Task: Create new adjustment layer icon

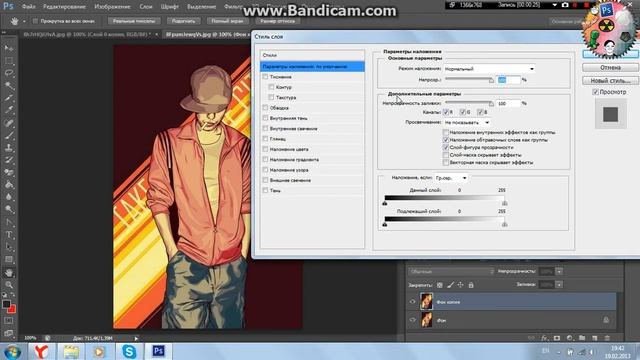Action: pyautogui.click(x=569, y=338)
